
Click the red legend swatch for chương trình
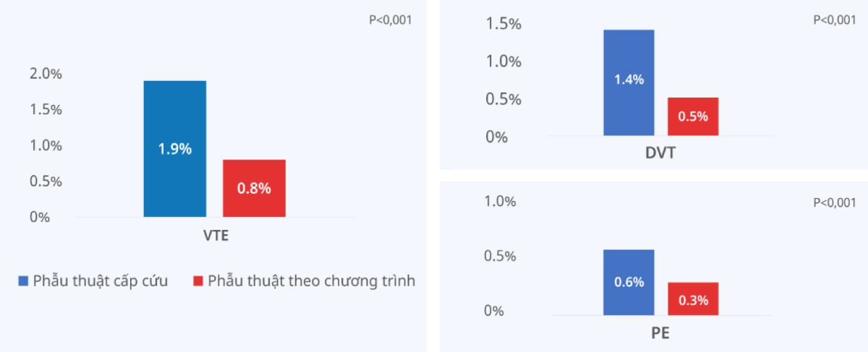(198, 281)
